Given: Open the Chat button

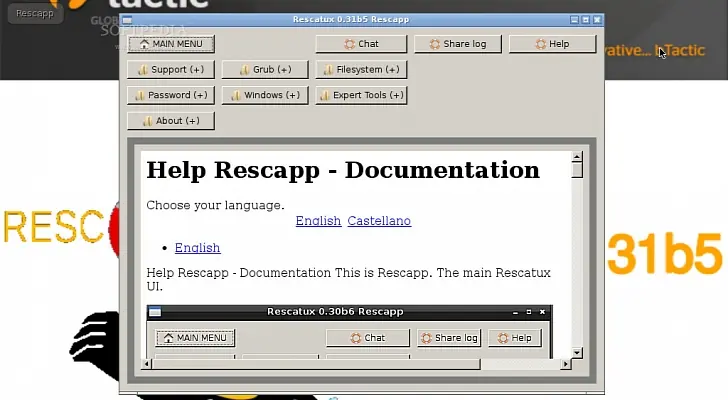Looking at the screenshot, I should coord(361,44).
